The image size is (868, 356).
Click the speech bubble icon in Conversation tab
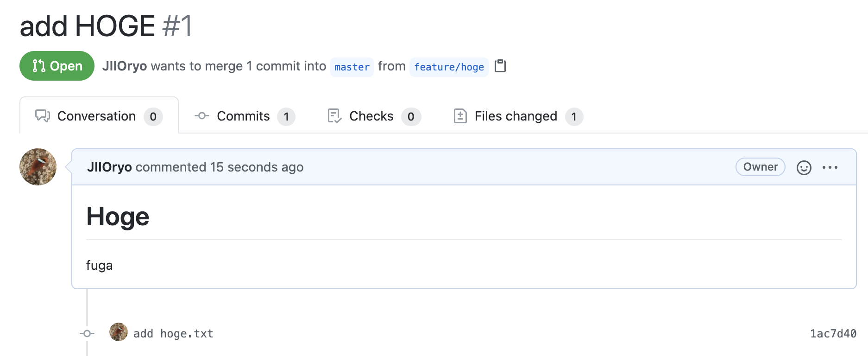43,116
